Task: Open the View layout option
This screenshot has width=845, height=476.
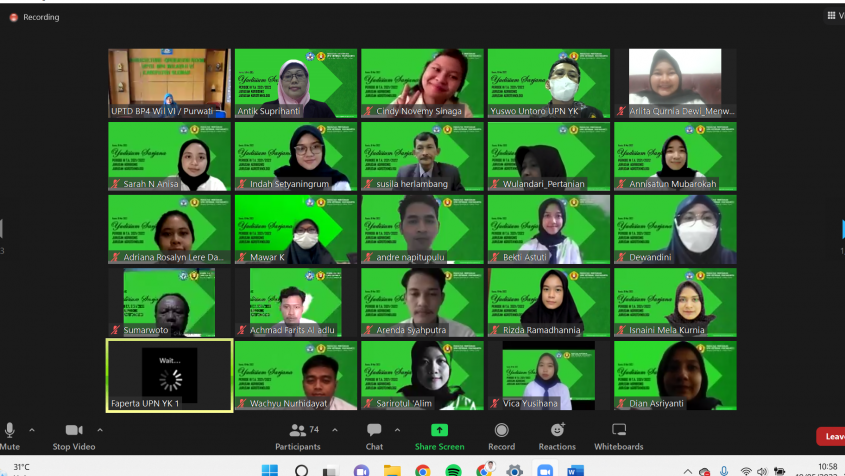Action: click(x=836, y=16)
